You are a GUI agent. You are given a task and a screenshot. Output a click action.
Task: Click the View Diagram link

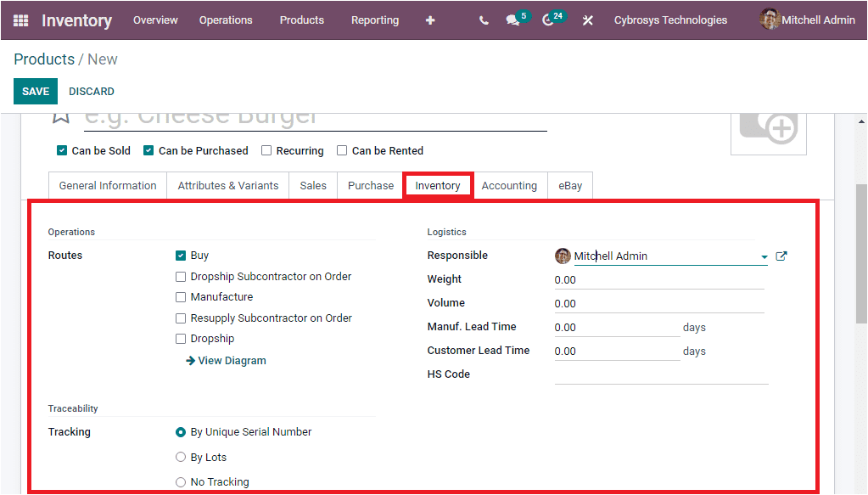pyautogui.click(x=225, y=360)
